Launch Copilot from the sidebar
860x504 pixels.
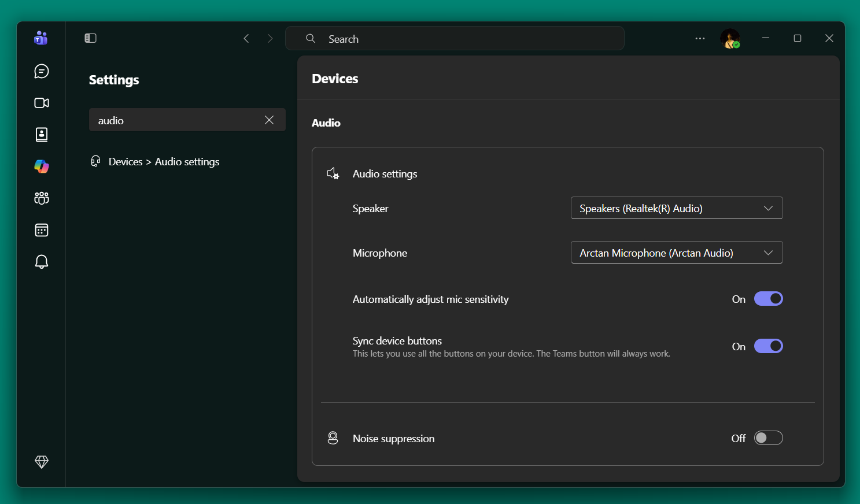coord(42,166)
